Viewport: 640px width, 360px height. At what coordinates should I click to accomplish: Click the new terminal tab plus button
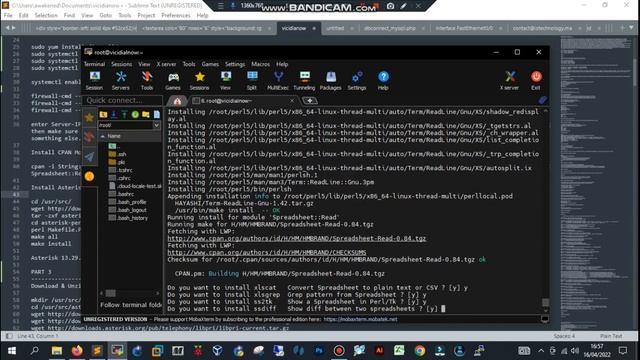[309, 100]
